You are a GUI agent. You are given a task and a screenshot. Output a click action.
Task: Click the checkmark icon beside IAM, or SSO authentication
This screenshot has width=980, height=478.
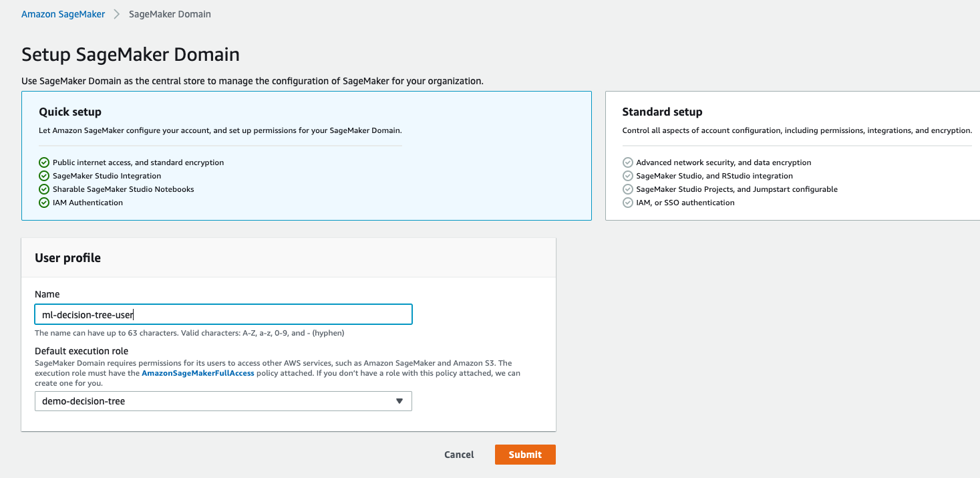coord(628,202)
